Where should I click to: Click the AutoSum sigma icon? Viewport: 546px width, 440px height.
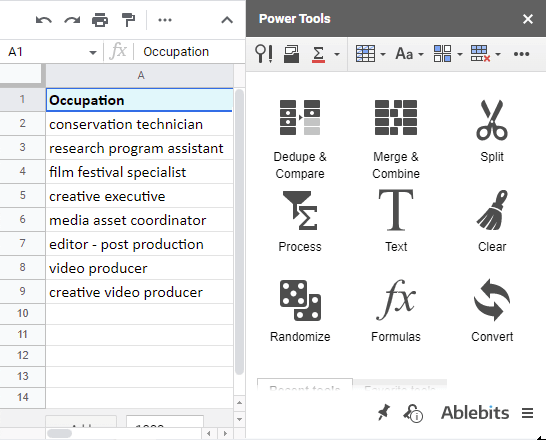coord(318,54)
